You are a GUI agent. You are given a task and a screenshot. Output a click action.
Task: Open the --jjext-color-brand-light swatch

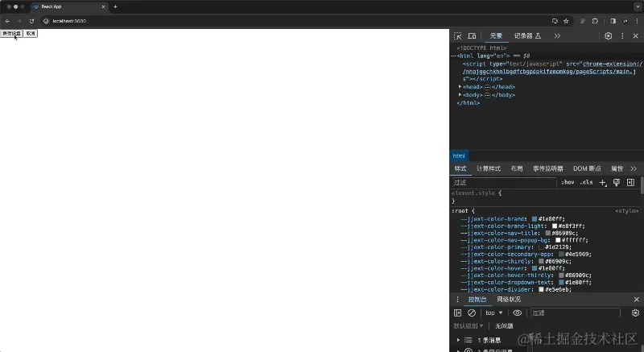(x=555, y=226)
